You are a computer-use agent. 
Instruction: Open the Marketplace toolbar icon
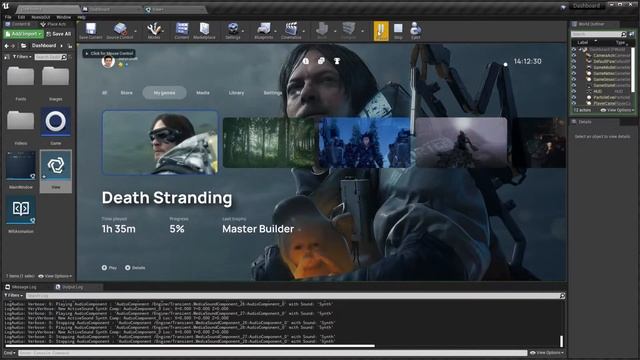click(x=204, y=29)
